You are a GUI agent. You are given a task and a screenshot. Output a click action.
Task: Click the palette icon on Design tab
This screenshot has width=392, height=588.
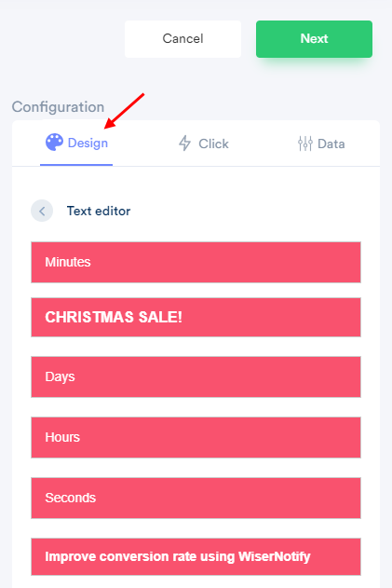pyautogui.click(x=54, y=143)
